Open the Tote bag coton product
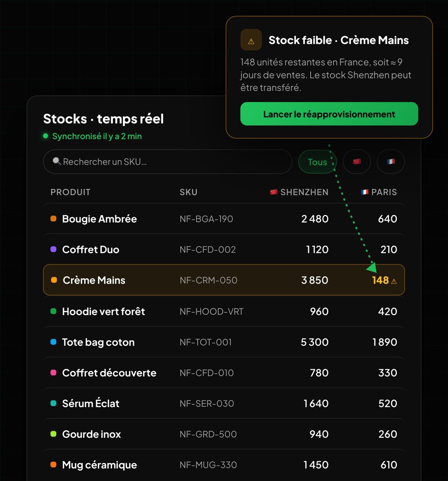 pos(98,342)
